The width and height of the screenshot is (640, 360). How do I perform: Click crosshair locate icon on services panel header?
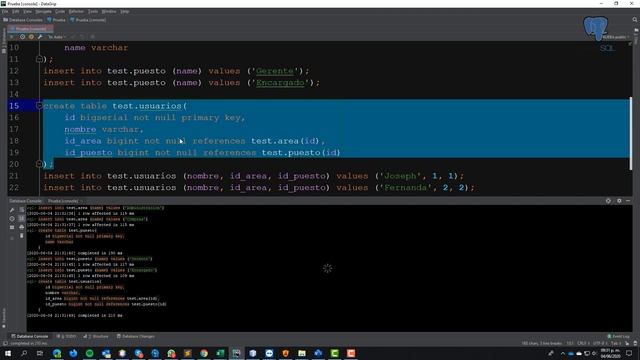(608, 201)
